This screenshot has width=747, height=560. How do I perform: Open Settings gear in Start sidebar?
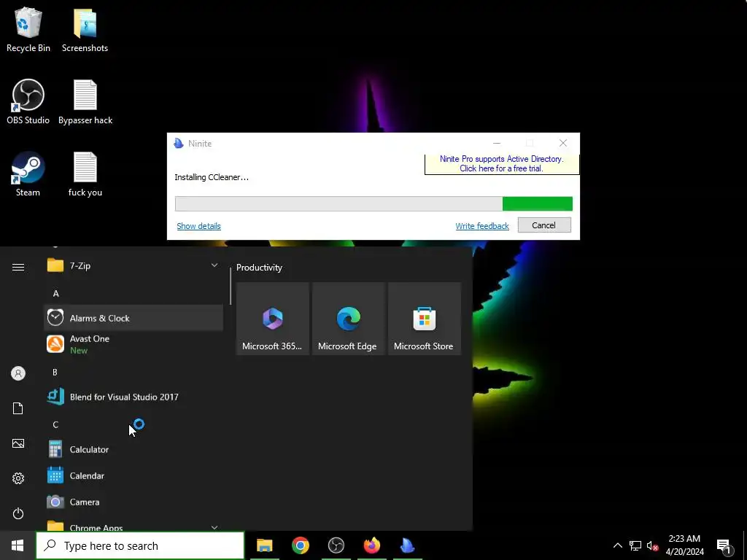[18, 478]
